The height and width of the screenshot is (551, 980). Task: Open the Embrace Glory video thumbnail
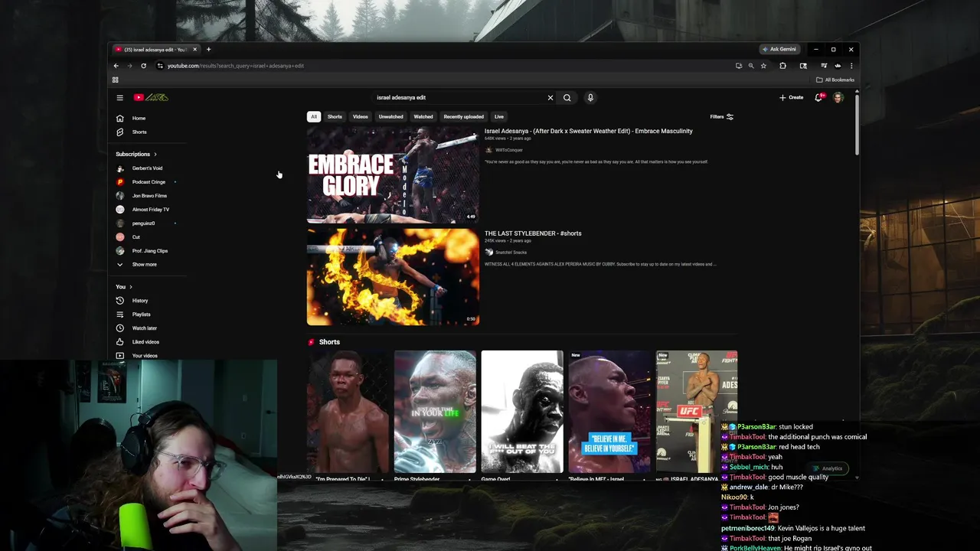[x=393, y=175]
